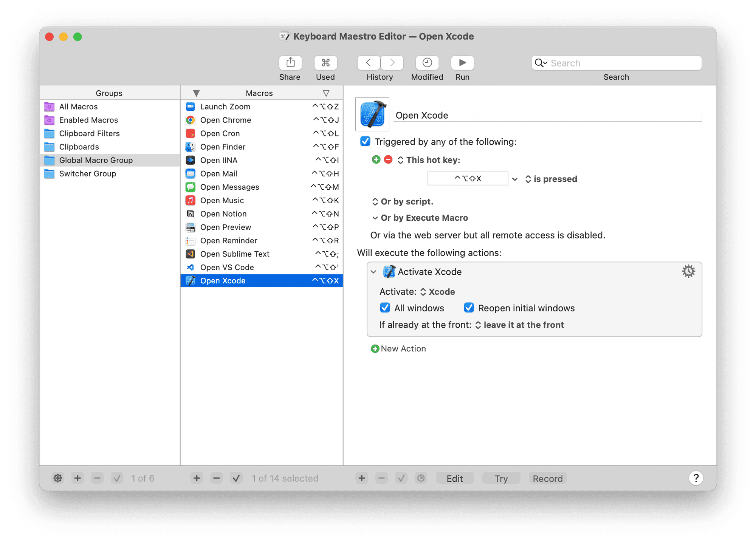
Task: Toggle the All windows checkbox
Action: 385,308
